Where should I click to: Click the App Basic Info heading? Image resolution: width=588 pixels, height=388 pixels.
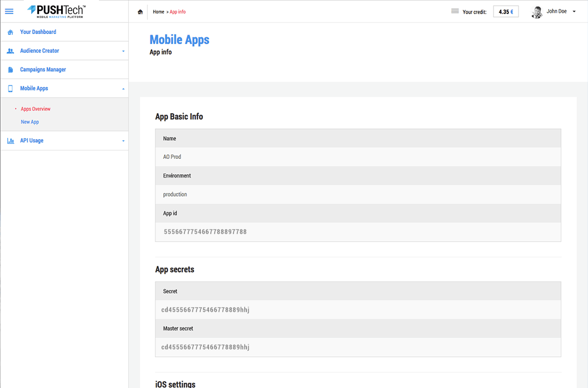(179, 117)
